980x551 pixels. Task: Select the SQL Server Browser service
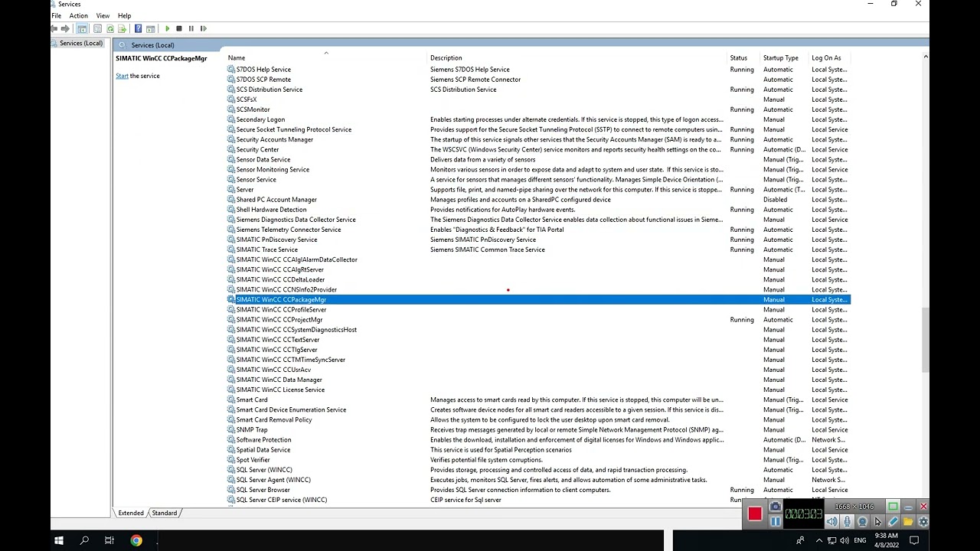(x=538, y=490)
